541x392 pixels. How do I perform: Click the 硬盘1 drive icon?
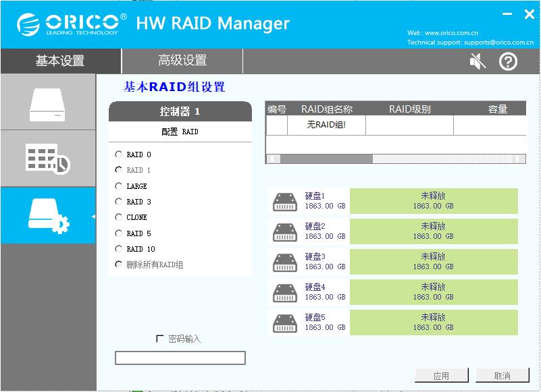click(285, 202)
